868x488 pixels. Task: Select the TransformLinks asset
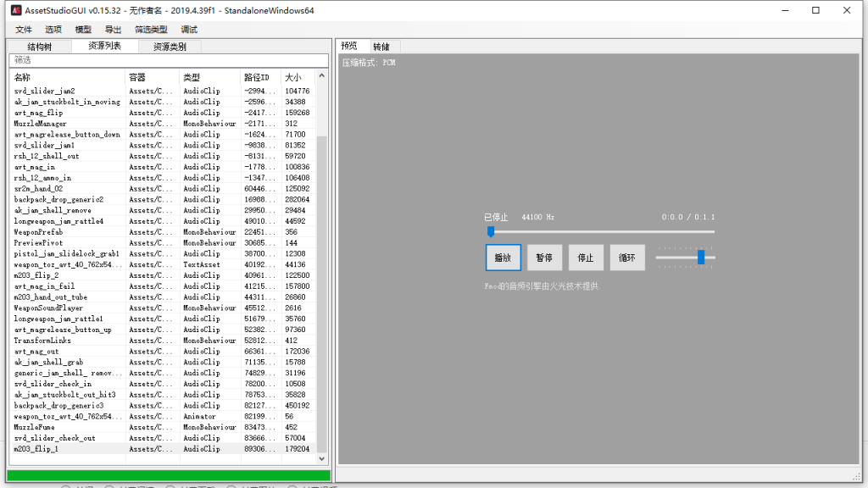pyautogui.click(x=163, y=341)
